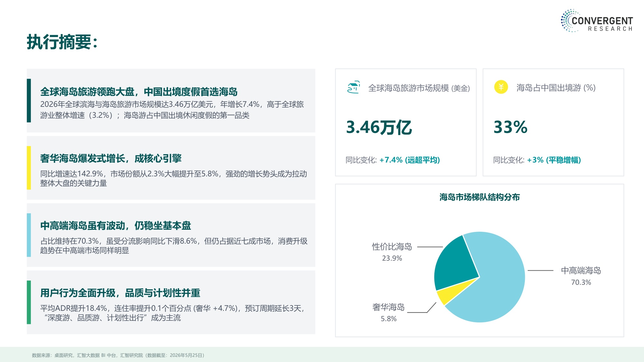Click the 中高端海岛 chart label
The width and height of the screenshot is (644, 362).
(x=581, y=271)
